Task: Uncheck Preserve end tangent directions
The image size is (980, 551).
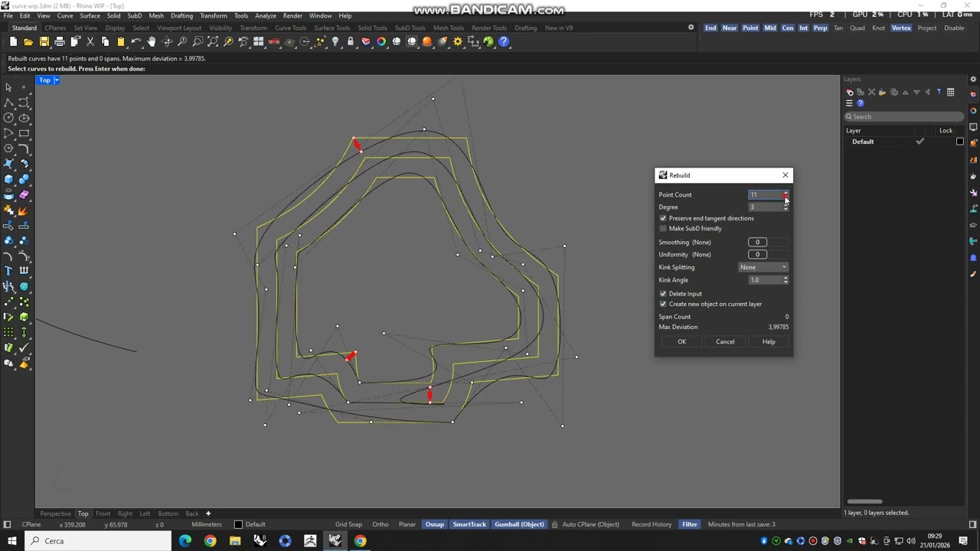Action: pos(663,218)
